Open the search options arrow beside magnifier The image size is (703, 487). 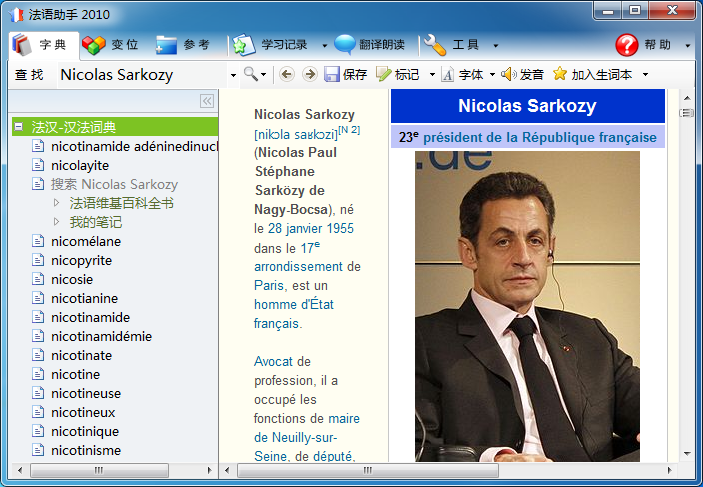click(264, 74)
